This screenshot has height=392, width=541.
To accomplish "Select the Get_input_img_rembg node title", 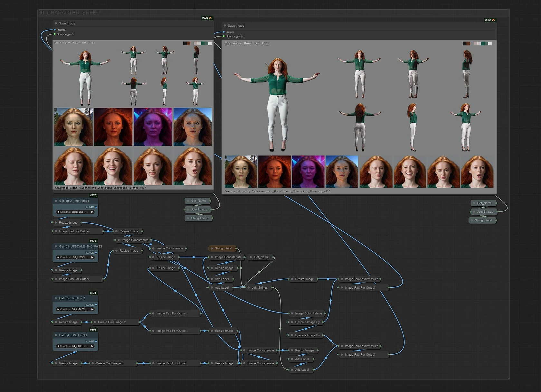I will coord(74,201).
